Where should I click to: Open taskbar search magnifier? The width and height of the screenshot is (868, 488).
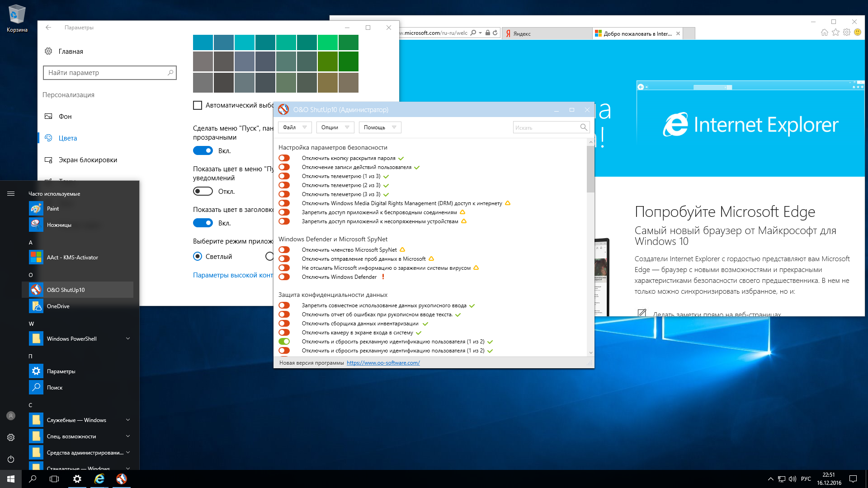point(33,479)
